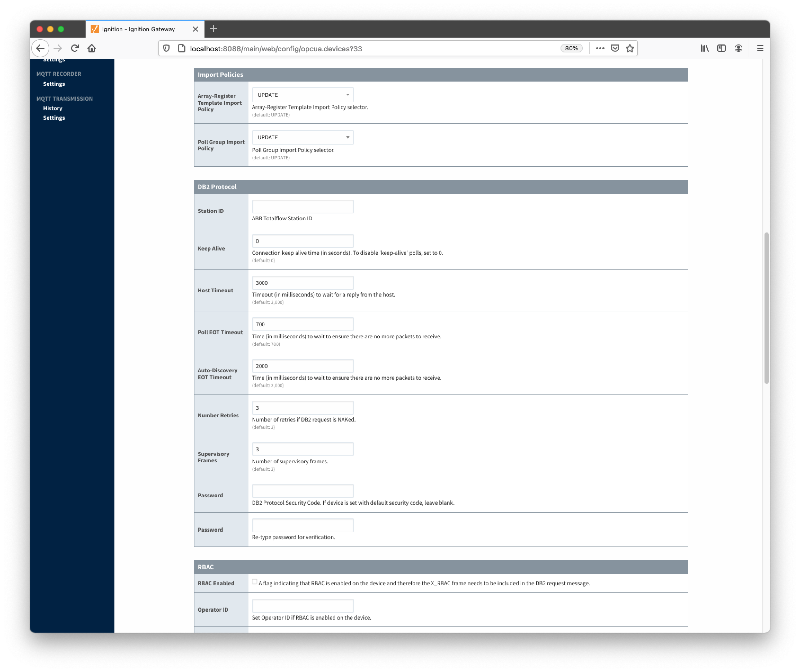Reload the Ignition Gateway page
The image size is (800, 672).
pos(75,48)
